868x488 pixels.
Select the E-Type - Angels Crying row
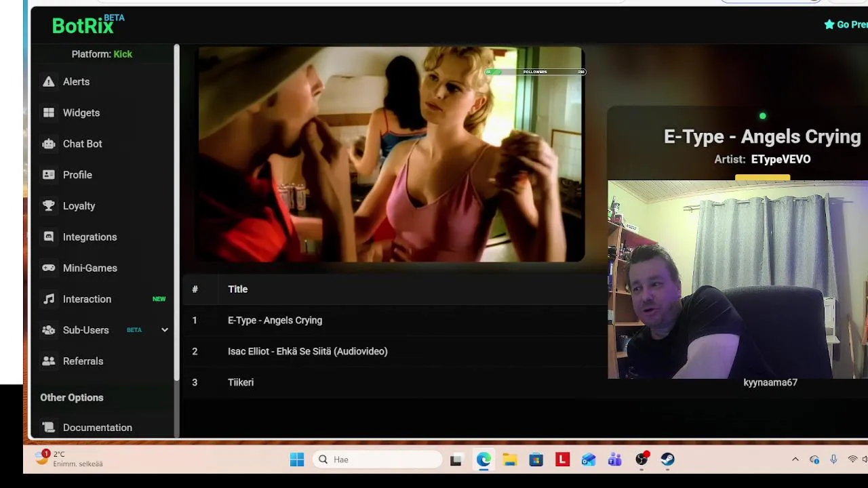click(395, 321)
